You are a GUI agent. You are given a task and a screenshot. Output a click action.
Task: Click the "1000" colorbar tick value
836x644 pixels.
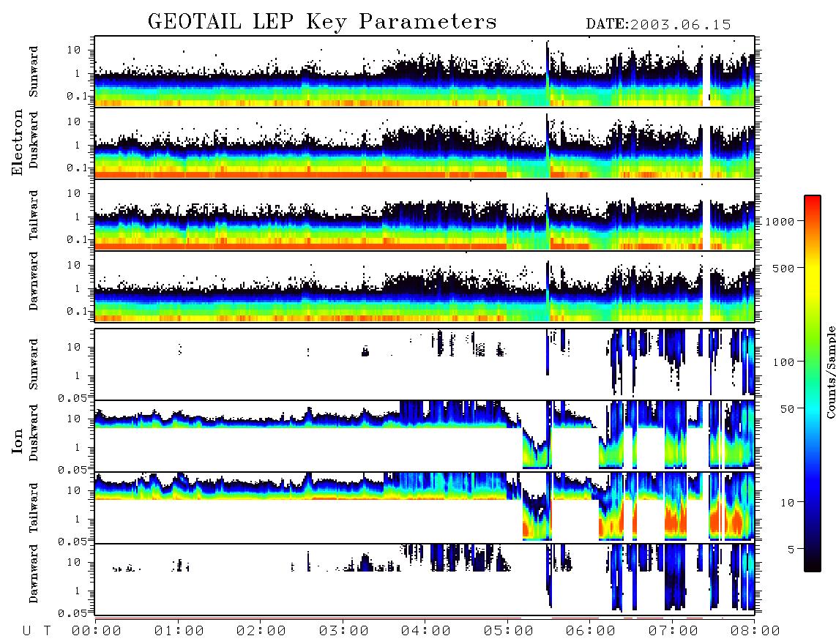point(780,221)
